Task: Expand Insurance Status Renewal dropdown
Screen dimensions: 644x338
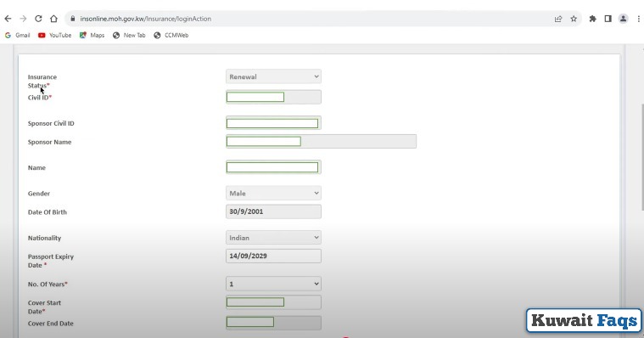Action: pos(273,76)
